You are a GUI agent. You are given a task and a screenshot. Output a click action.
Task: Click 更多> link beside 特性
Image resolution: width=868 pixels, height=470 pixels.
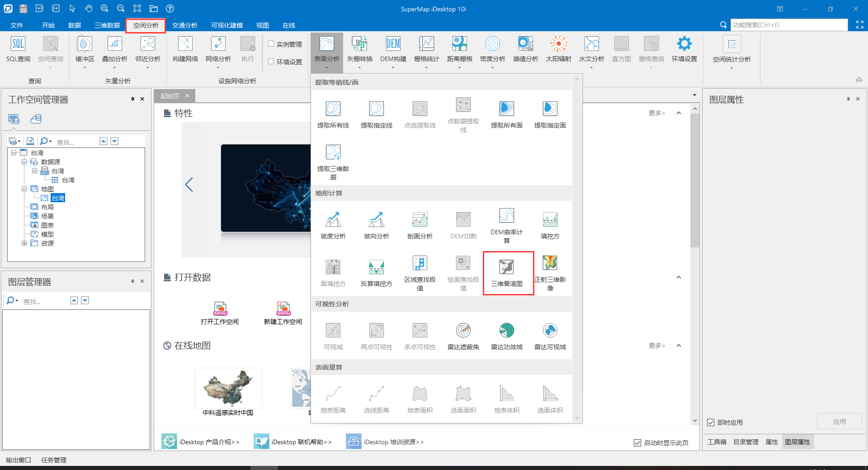pos(657,113)
